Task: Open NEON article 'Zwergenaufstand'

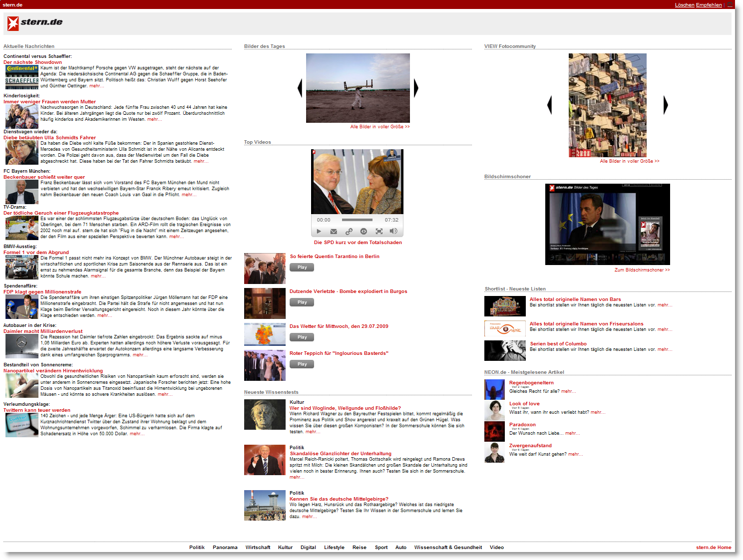Action: tap(530, 446)
